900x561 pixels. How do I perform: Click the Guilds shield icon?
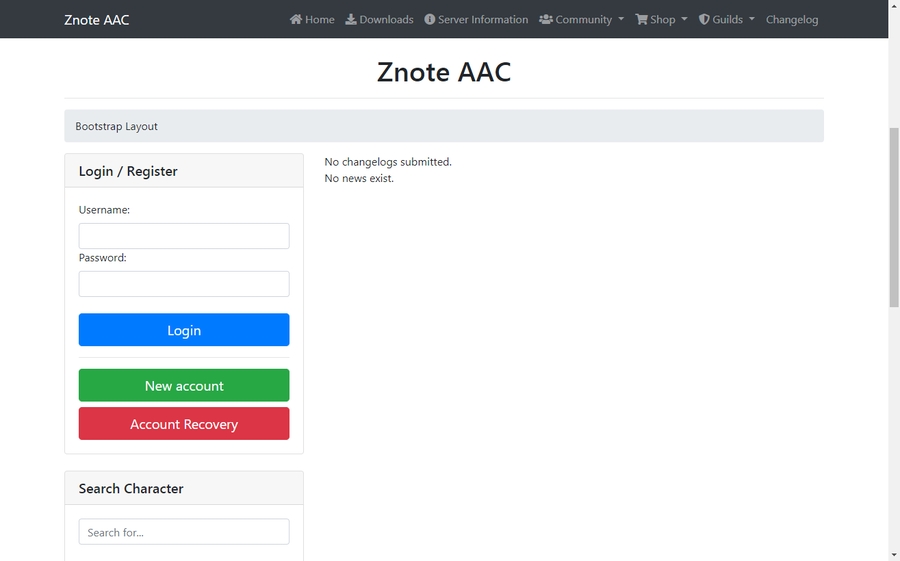[704, 19]
